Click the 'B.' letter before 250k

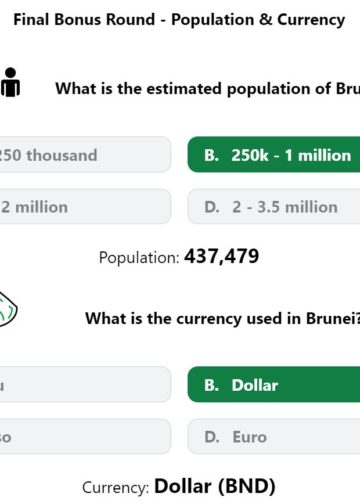pyautogui.click(x=212, y=155)
